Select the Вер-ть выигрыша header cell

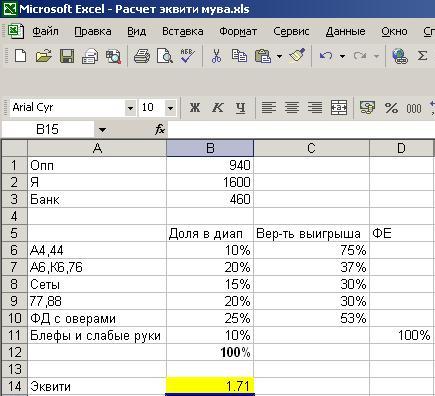click(x=311, y=233)
